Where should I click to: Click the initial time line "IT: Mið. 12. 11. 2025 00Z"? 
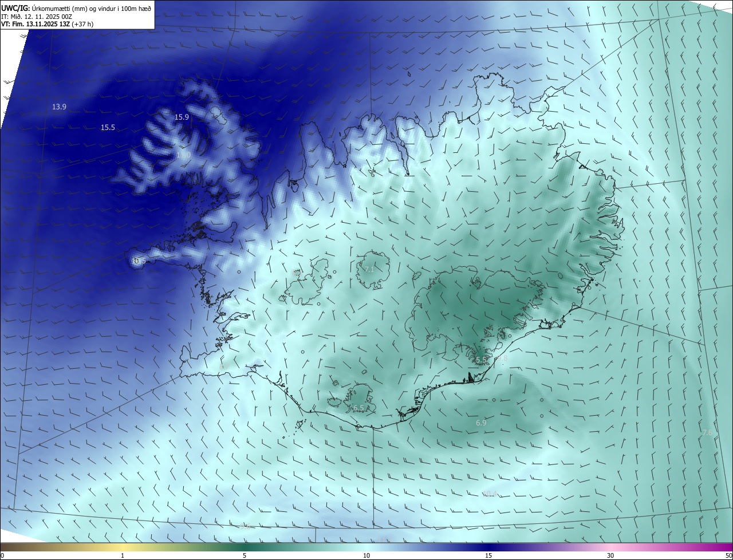[x=37, y=16]
